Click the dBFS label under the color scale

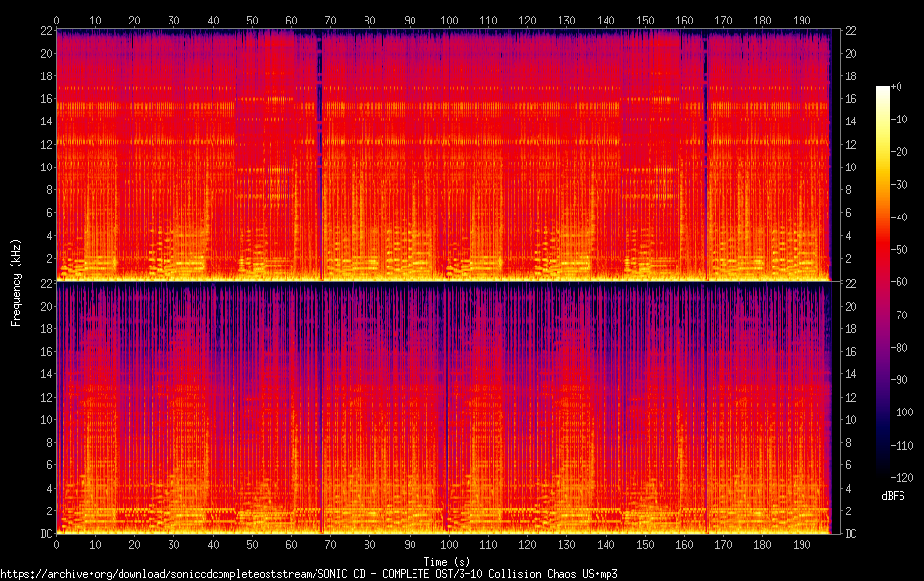tap(893, 496)
